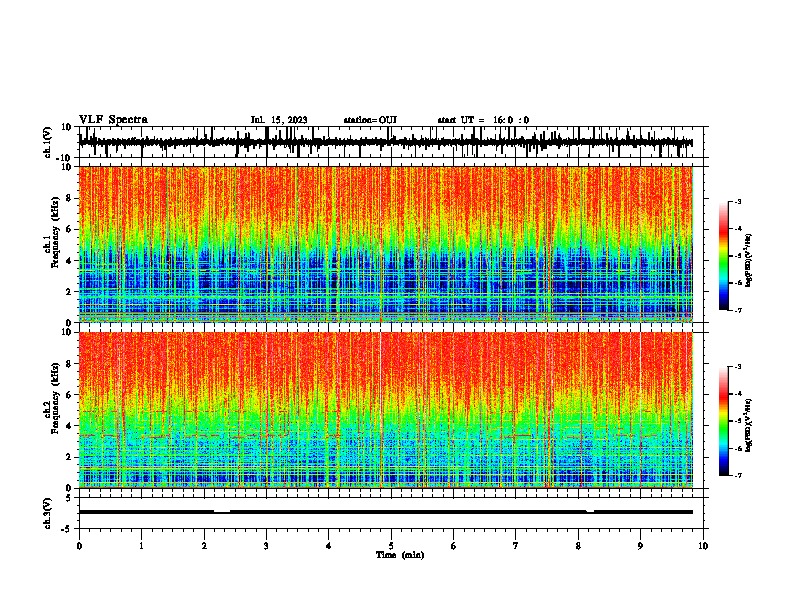Click the "5" tick of ch.3(V) axis
The width and height of the screenshot is (792, 612).
pyautogui.click(x=70, y=497)
